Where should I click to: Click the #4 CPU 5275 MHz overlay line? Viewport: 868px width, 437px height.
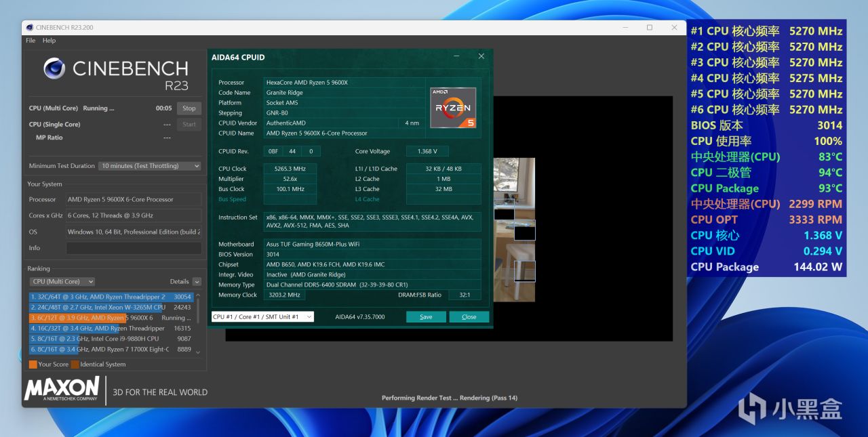tap(766, 78)
